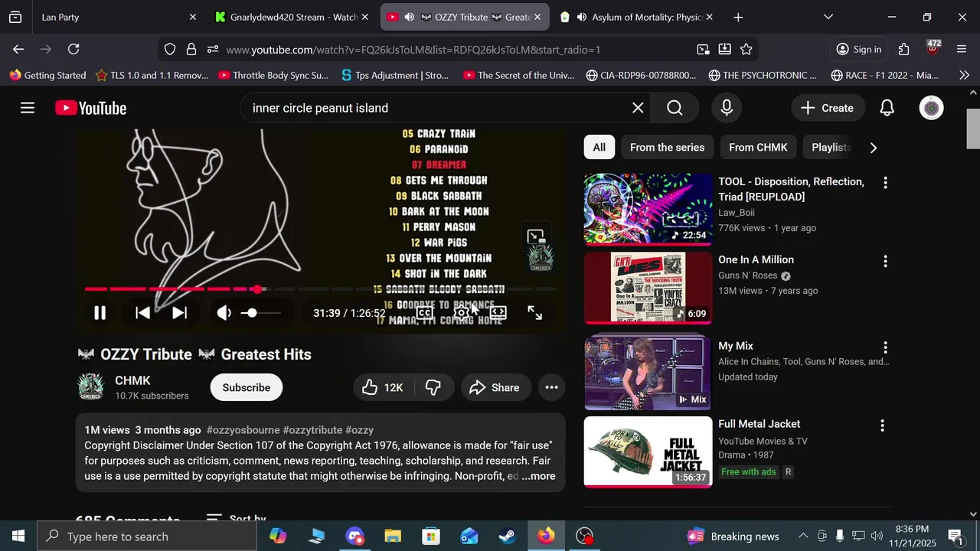
Task: Click the browser Sign in button
Action: click(x=858, y=49)
